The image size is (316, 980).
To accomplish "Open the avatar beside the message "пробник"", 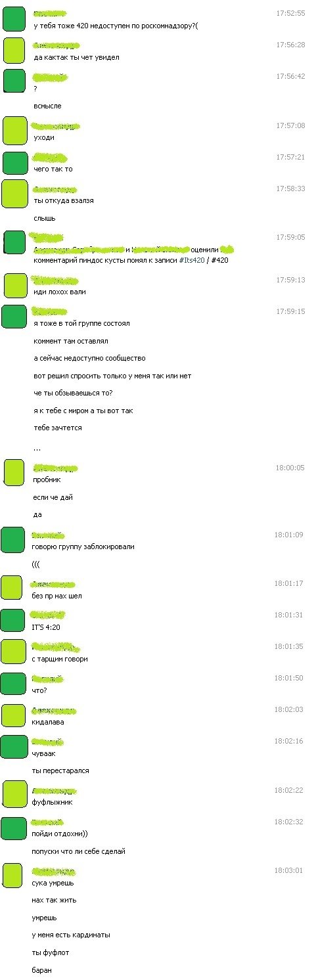I will 14,473.
